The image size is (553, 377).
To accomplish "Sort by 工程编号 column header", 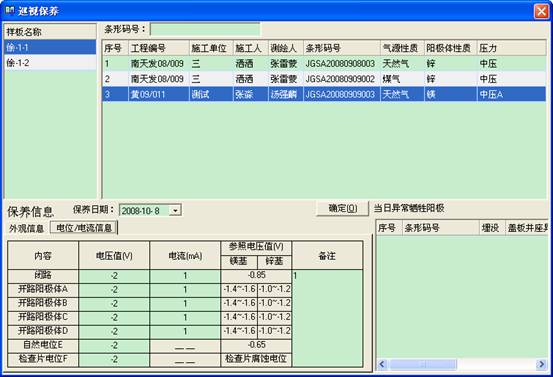I will pos(159,48).
